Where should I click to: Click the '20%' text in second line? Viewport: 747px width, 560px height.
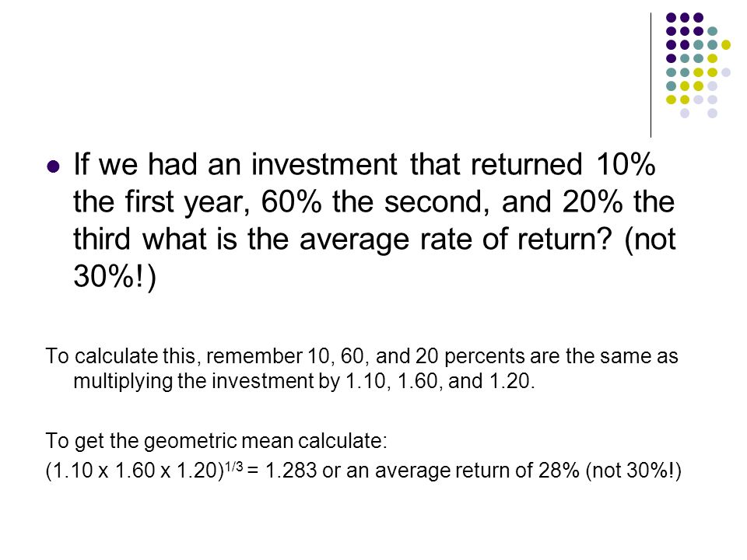tap(592, 201)
